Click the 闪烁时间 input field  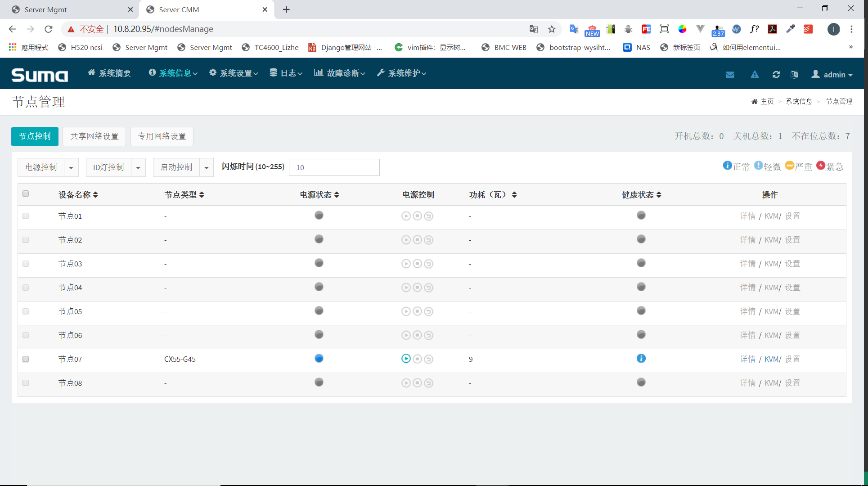click(334, 167)
